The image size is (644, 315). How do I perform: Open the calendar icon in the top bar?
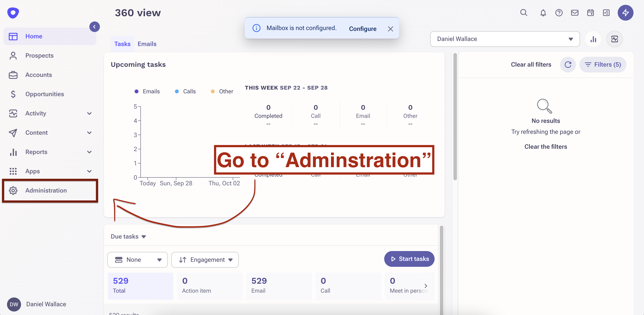pos(590,12)
